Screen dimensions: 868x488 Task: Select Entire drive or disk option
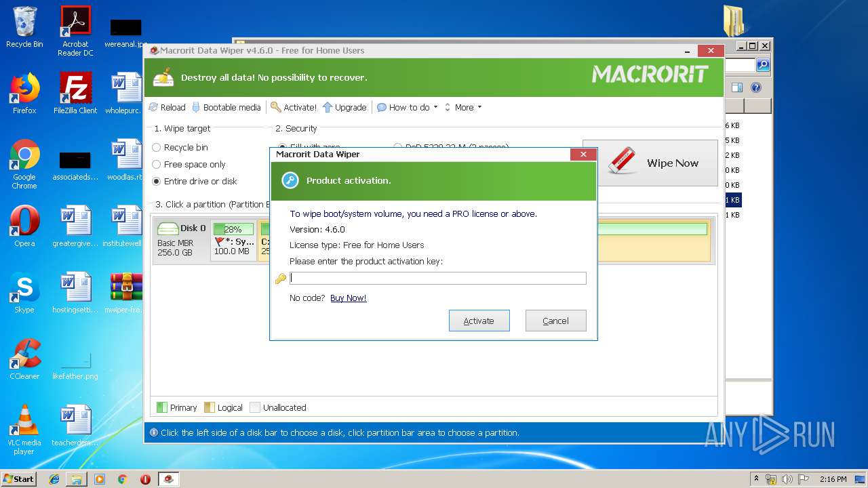[x=195, y=181]
